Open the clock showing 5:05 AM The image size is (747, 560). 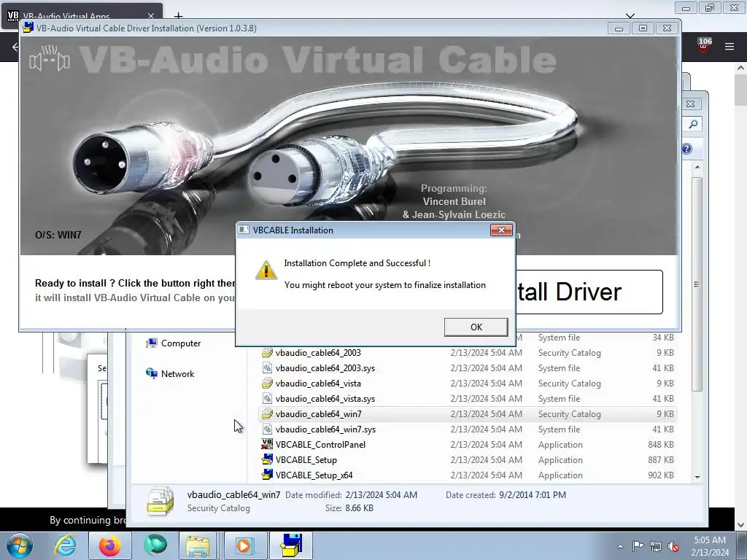pos(710,546)
